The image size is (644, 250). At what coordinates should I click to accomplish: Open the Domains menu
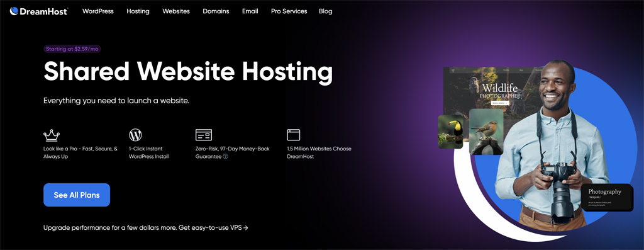pyautogui.click(x=216, y=11)
